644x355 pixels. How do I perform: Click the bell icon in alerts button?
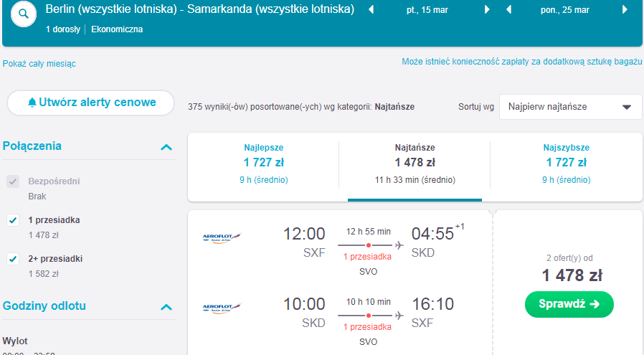pos(32,103)
